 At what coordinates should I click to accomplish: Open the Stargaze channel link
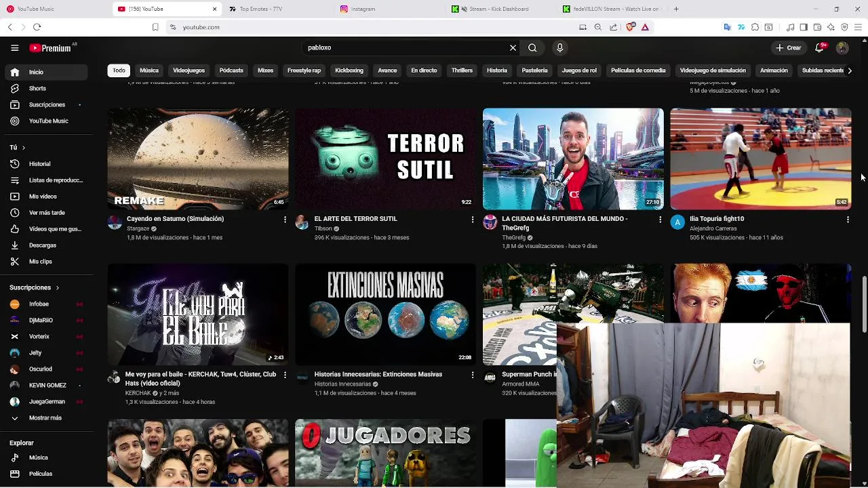point(138,228)
